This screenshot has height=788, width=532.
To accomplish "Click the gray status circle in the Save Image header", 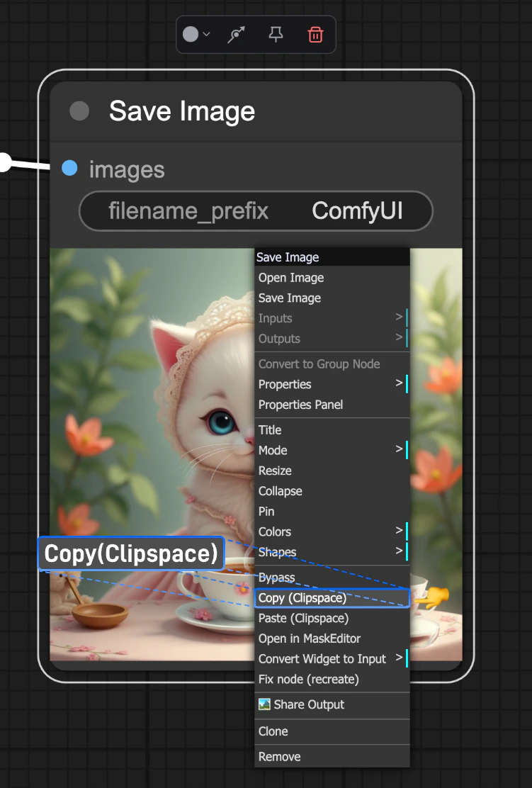I will coord(79,111).
